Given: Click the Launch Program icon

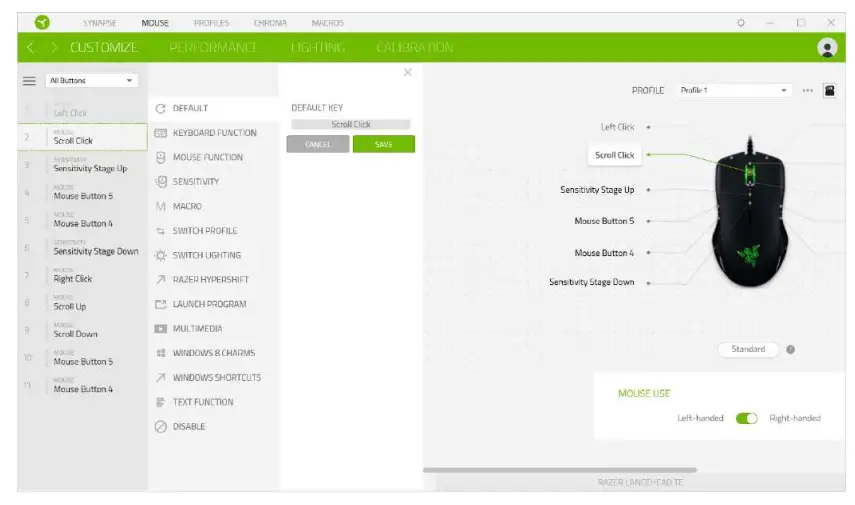Looking at the screenshot, I should [160, 304].
